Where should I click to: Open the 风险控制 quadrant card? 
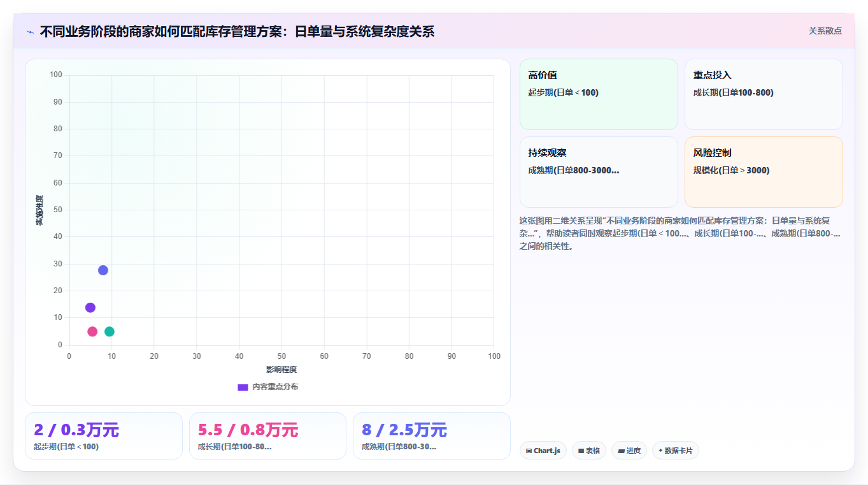[x=764, y=172]
